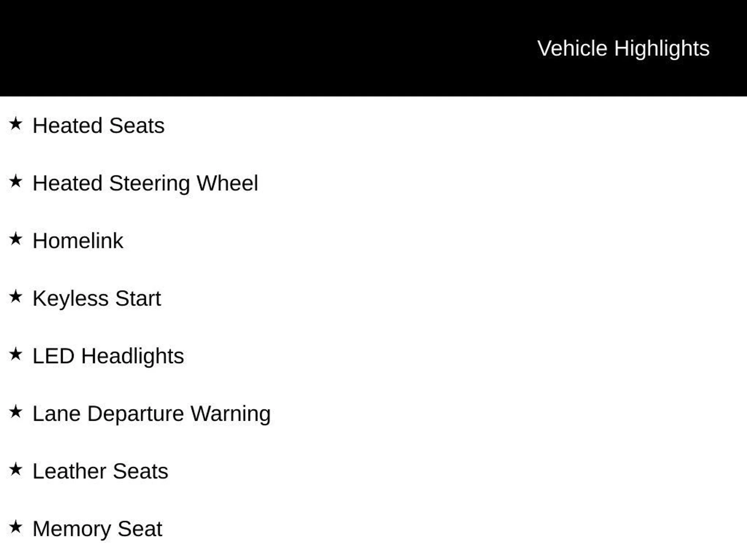Click the LED Headlights text
The width and height of the screenshot is (747, 560).
click(x=108, y=356)
